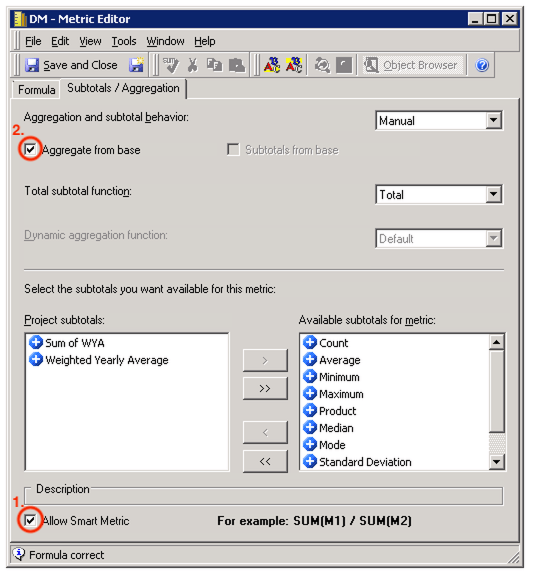Screen dimensions: 533x574
Task: Click the validate formula checkmark icon
Action: pyautogui.click(x=171, y=65)
